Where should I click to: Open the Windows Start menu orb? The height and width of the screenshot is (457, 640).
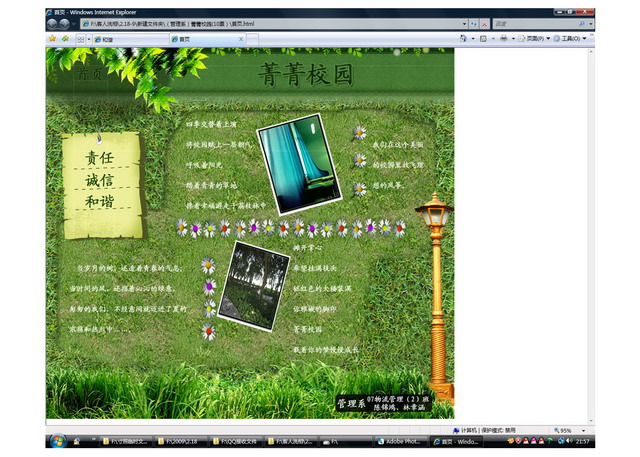click(x=56, y=441)
